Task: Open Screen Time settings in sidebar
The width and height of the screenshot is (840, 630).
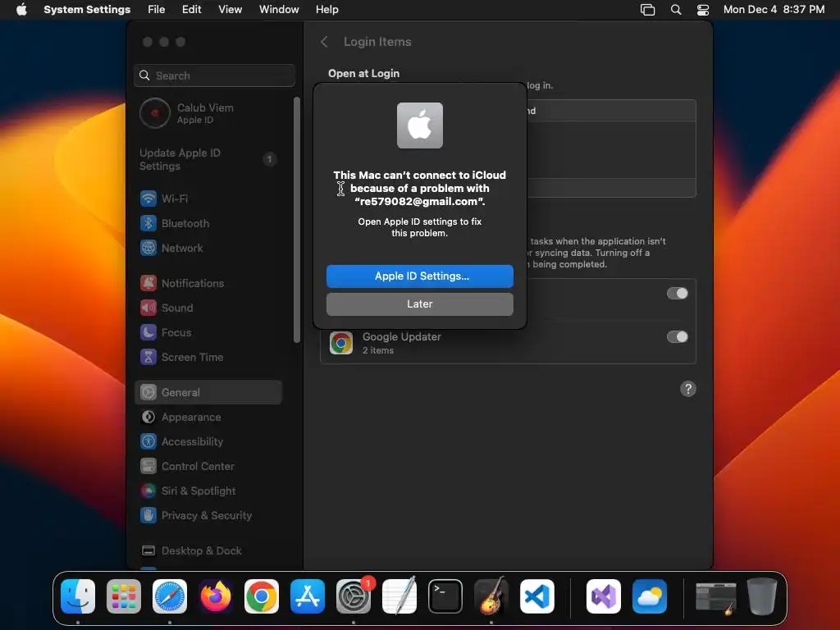Action: [x=208, y=358]
